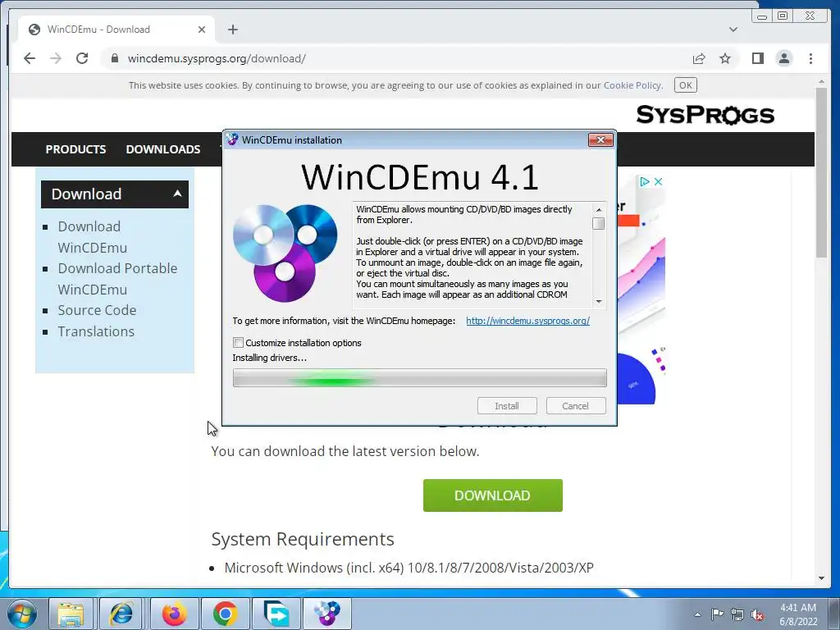The width and height of the screenshot is (840, 630).
Task: Click the browser forward arrow
Action: pos(56,58)
